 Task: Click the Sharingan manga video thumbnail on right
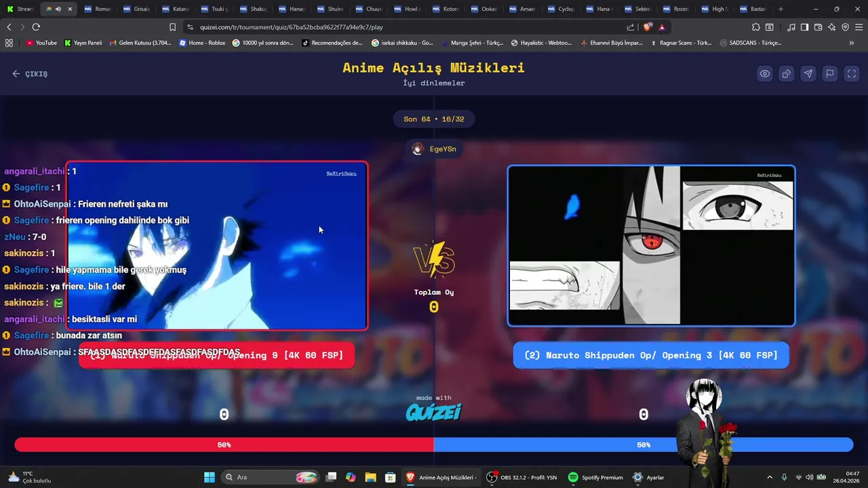click(651, 246)
